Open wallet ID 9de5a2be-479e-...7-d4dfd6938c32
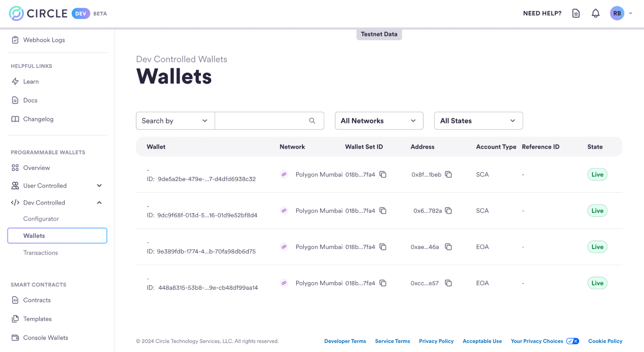 [207, 179]
